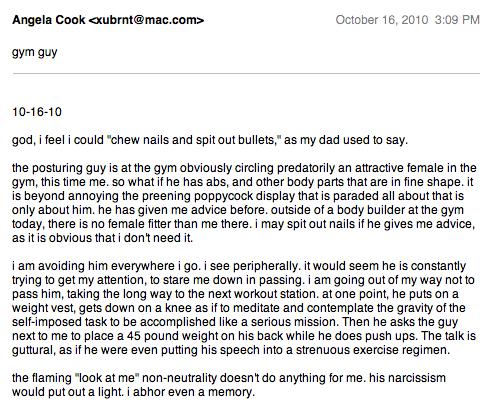The width and height of the screenshot is (494, 408).
Task: Click the quoted text look at me
Action: pos(108,378)
